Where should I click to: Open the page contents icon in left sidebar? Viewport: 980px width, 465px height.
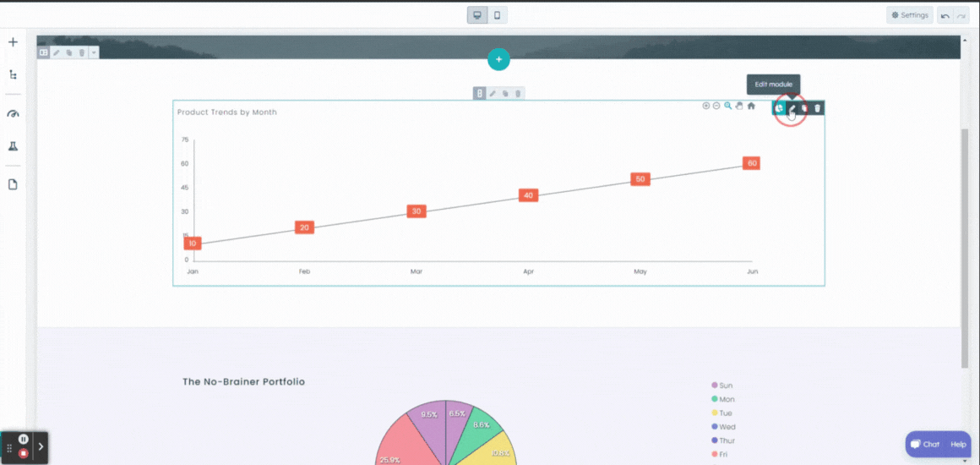pos(13,184)
